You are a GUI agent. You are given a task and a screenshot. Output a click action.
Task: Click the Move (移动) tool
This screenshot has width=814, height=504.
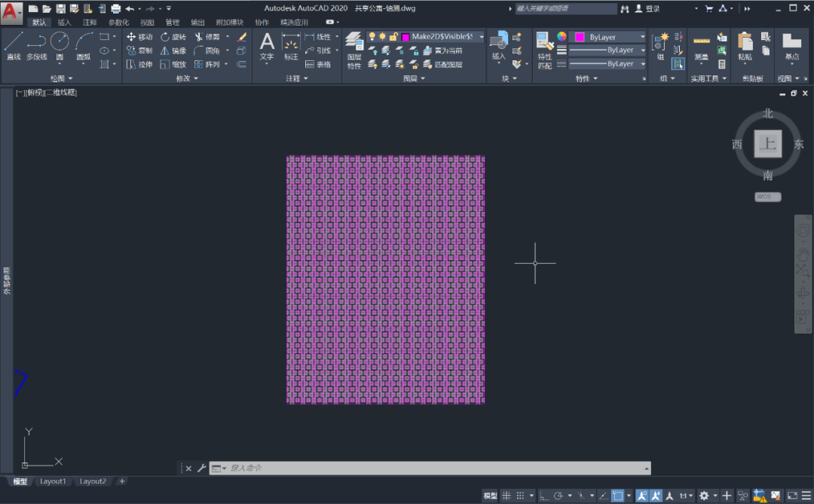point(139,37)
